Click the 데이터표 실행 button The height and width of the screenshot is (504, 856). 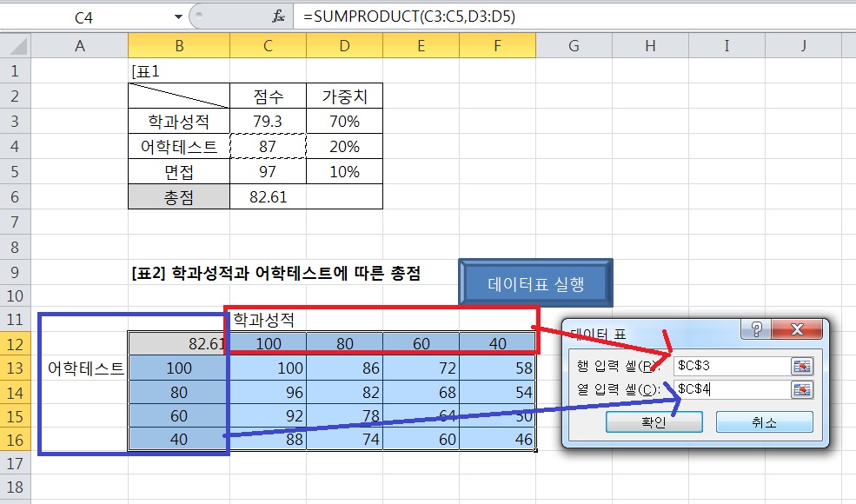[x=535, y=283]
